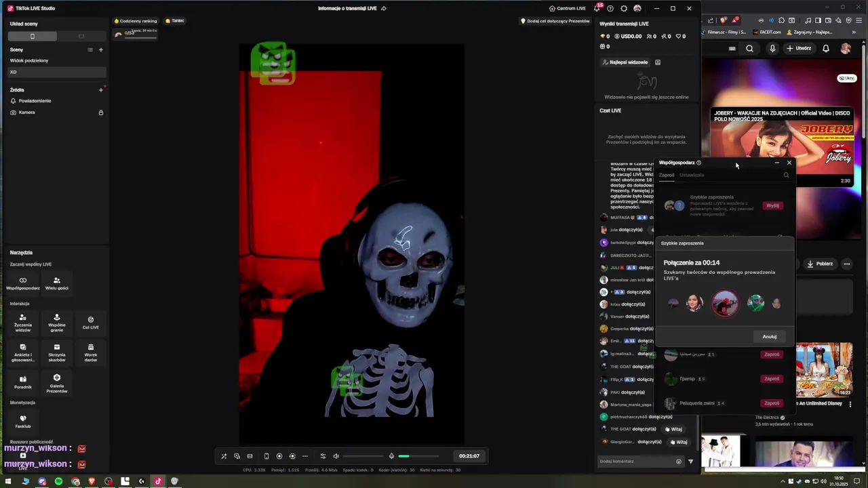Open Życzenia widzów tool
This screenshot has height=488, width=868.
[x=23, y=323]
